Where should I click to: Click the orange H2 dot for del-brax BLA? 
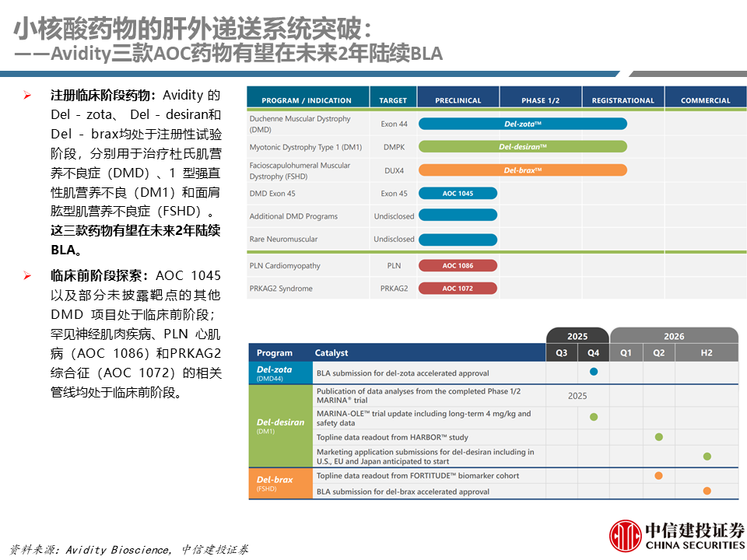point(707,491)
